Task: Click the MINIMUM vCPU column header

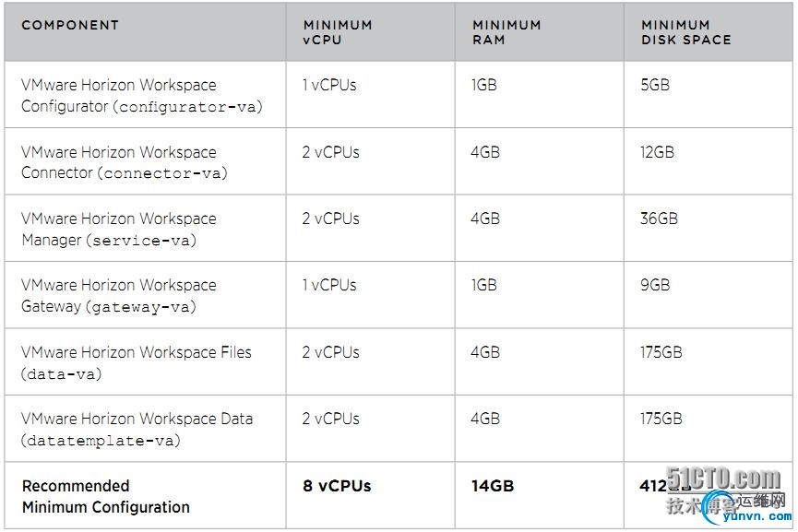Action: click(x=338, y=32)
